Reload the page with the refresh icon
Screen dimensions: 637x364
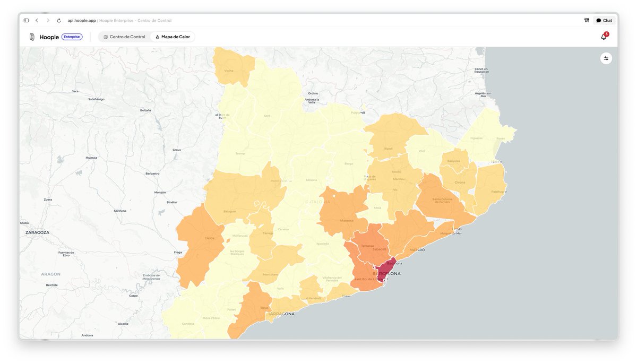click(59, 21)
